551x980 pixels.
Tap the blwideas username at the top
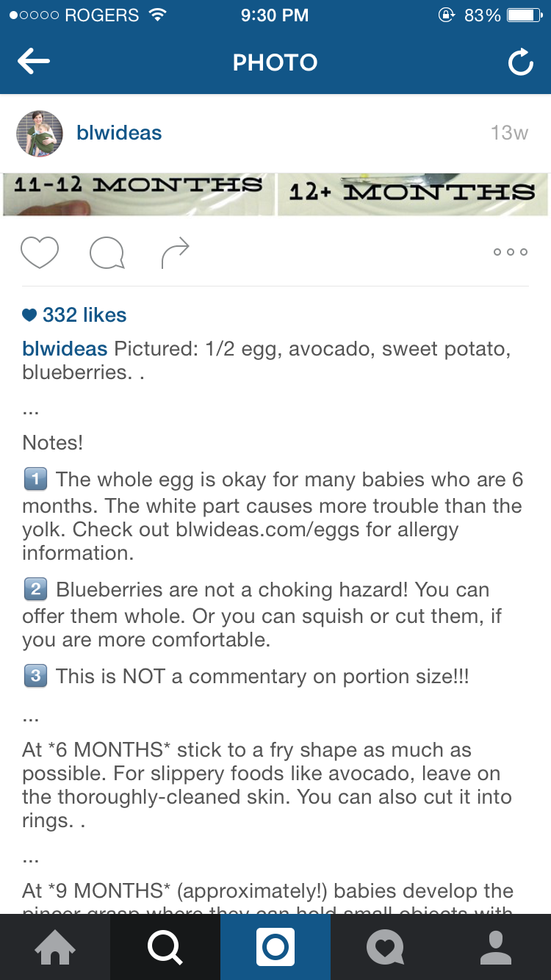point(119,133)
